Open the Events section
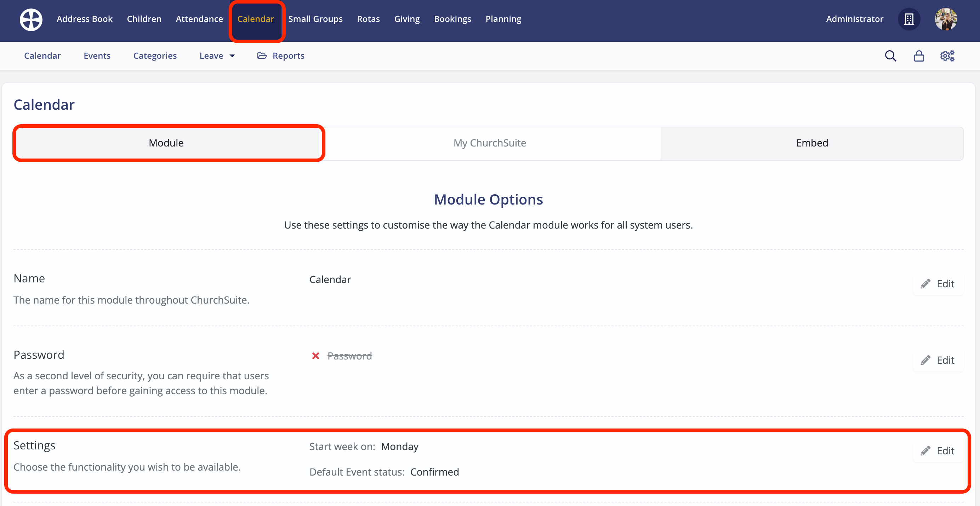 (97, 56)
